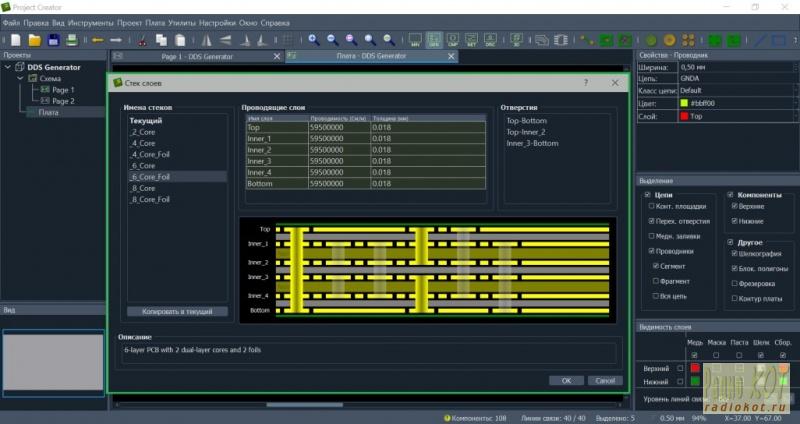Toggle the Шелкография checkbox

click(x=736, y=254)
